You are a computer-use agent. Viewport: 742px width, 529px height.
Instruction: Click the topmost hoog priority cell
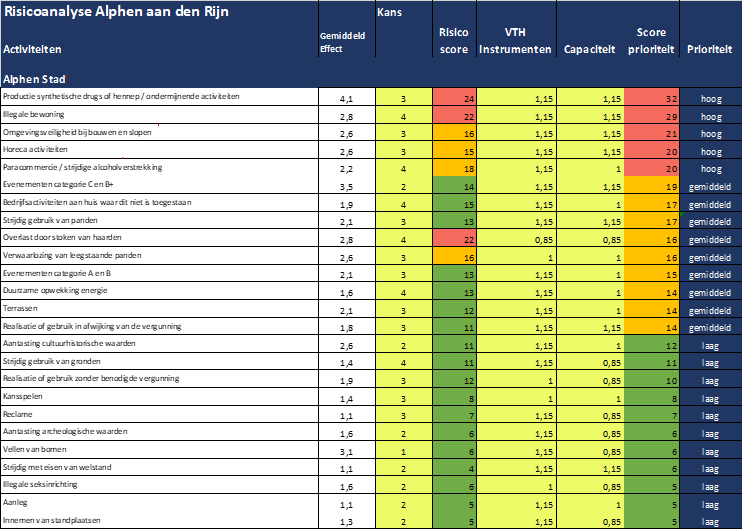click(711, 99)
